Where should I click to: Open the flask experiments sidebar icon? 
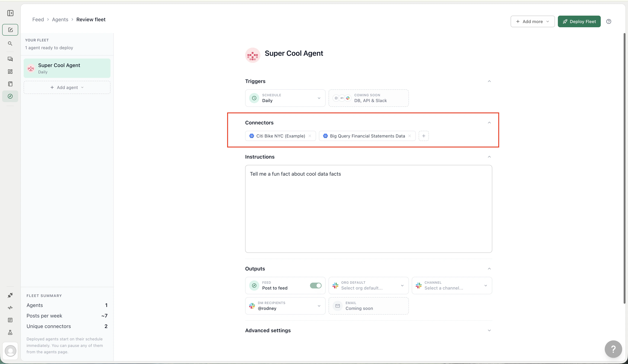(x=10, y=332)
